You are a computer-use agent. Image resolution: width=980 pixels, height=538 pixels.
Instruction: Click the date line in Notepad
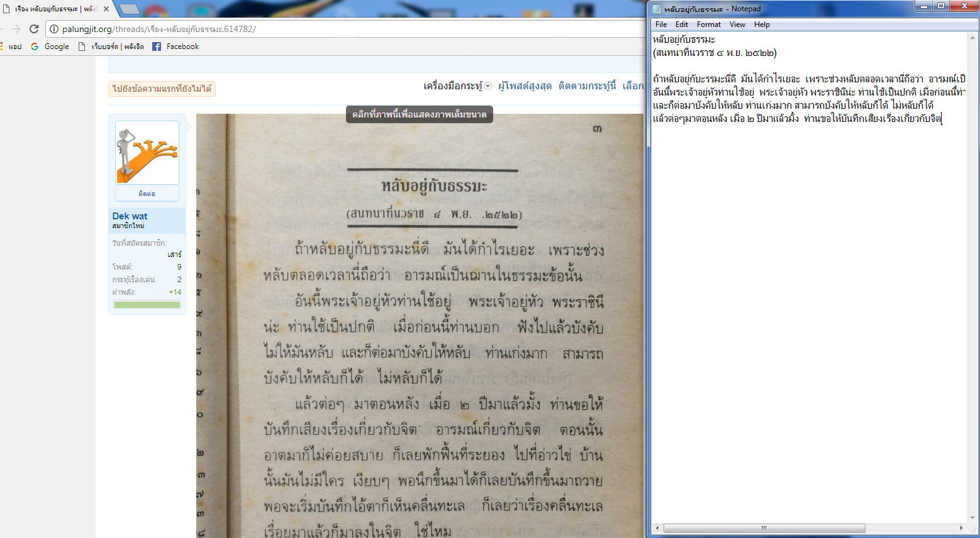(x=715, y=53)
